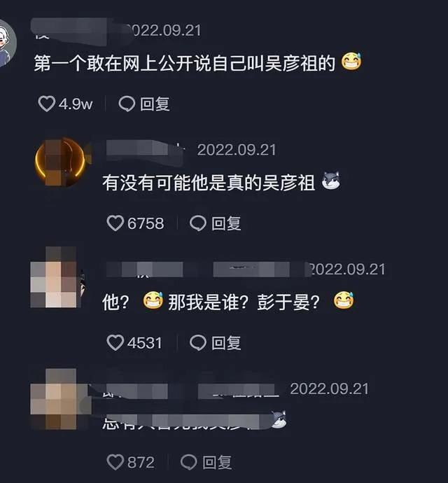Click 回复 text under 那我是谁 comment

(226, 343)
